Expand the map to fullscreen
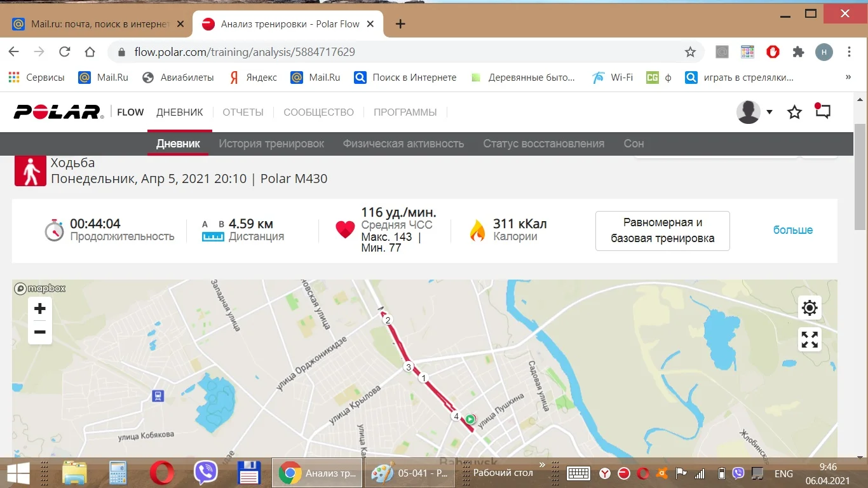The width and height of the screenshot is (868, 488). tap(810, 340)
